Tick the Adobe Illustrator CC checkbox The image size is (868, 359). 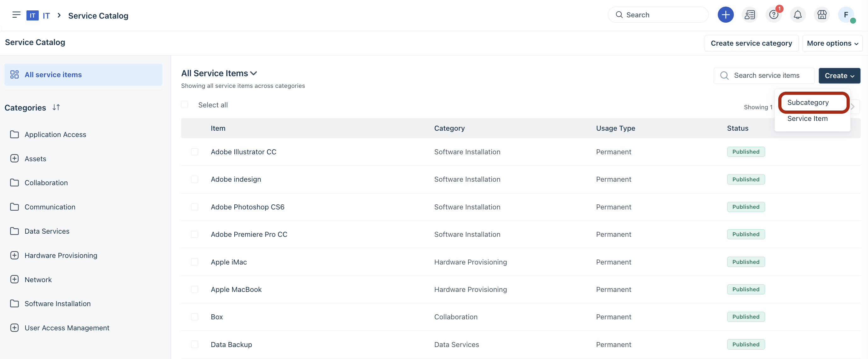click(x=194, y=152)
